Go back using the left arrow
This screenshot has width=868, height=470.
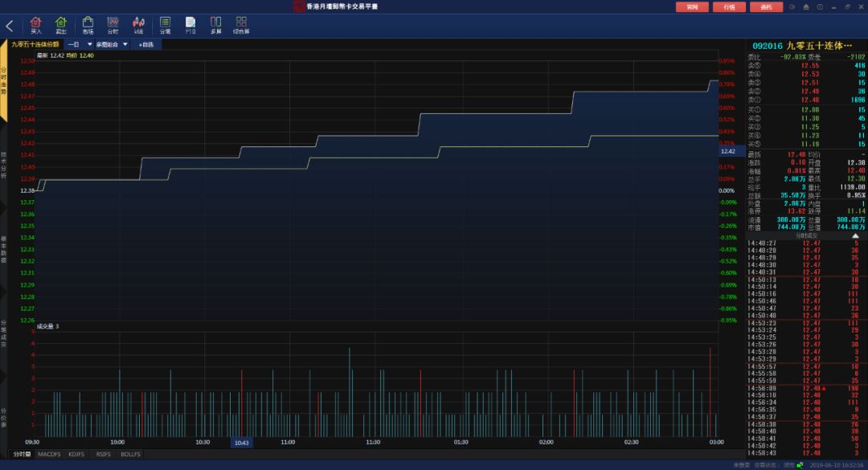(x=10, y=26)
